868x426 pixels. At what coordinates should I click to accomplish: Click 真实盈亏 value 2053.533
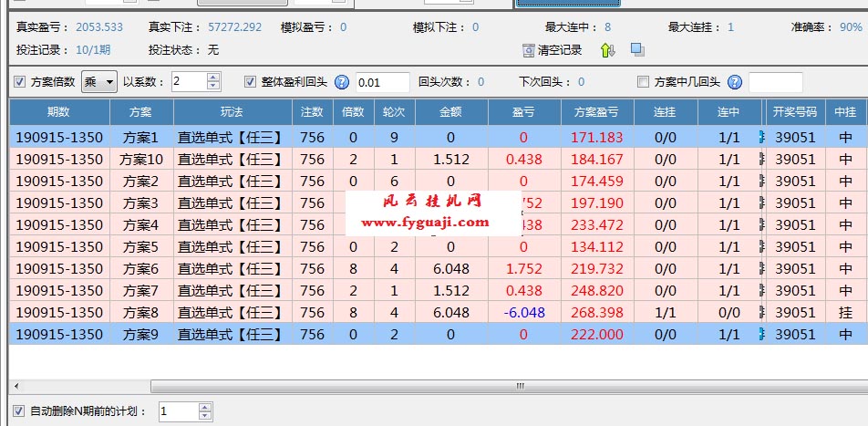point(99,27)
